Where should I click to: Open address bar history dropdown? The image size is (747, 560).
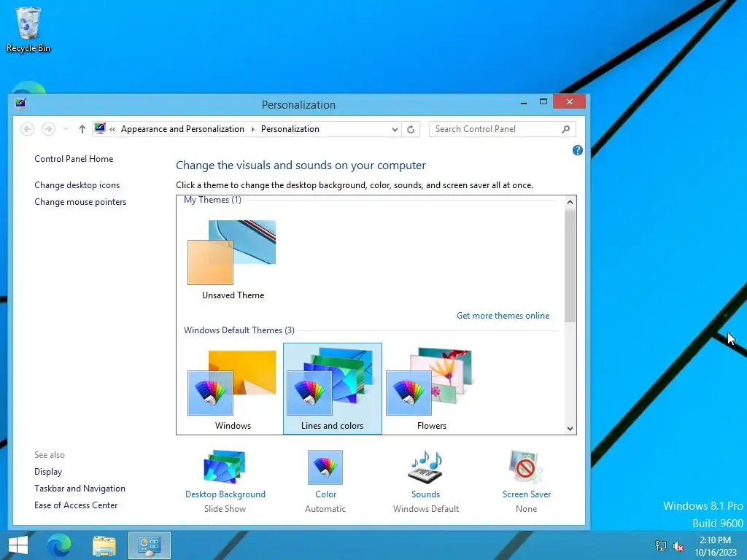pos(395,130)
